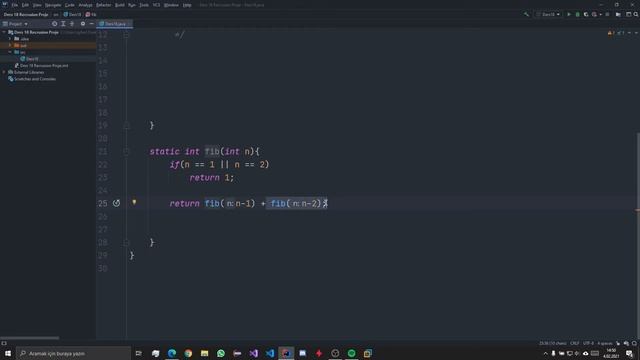Open the Code menu
This screenshot has height=360, width=640.
click(x=70, y=5)
